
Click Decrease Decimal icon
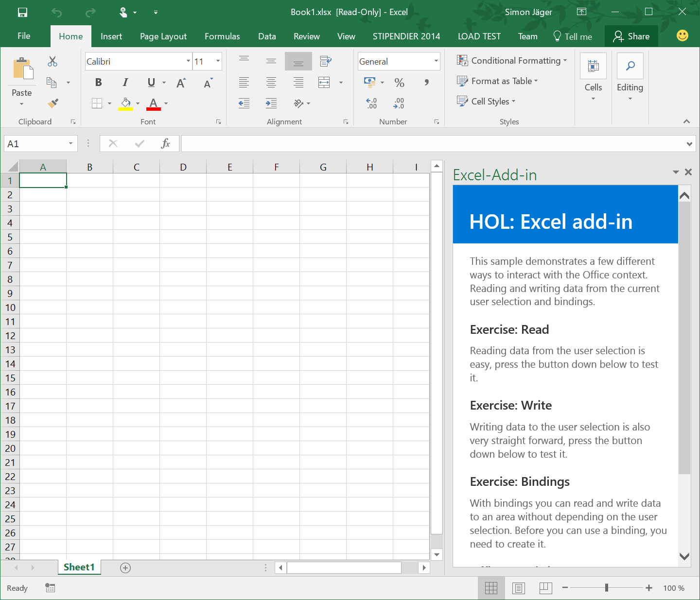coord(399,103)
